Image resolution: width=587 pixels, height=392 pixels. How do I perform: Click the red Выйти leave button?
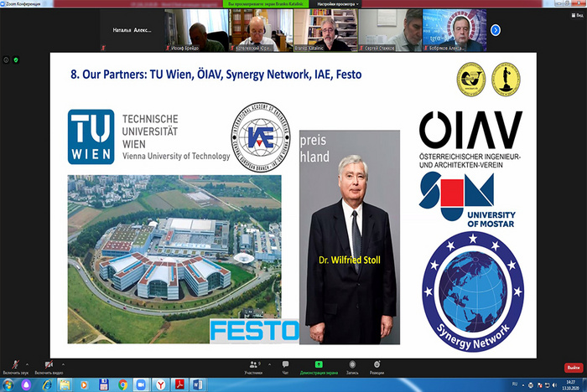pos(574,368)
